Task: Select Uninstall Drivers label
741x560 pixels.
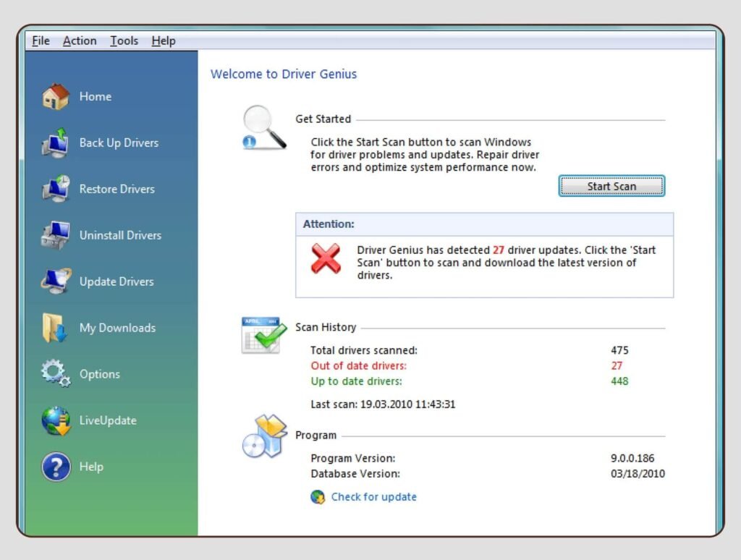Action: pos(120,235)
